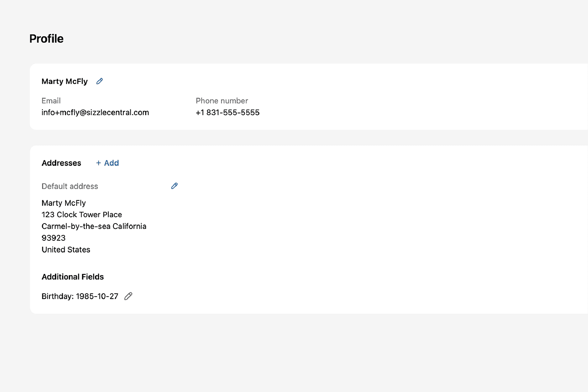Click the Marty McFly profile name heading

(65, 82)
